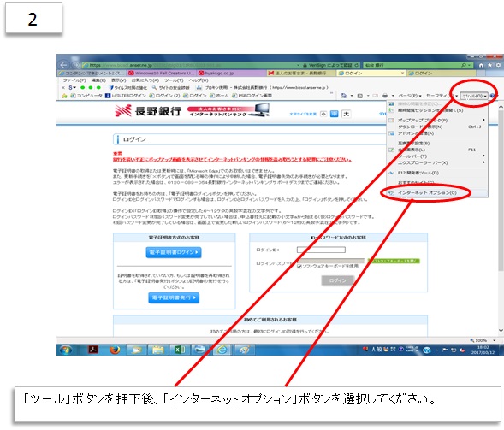Close the active ログイン tab
504x430 pixels.
point(402,74)
